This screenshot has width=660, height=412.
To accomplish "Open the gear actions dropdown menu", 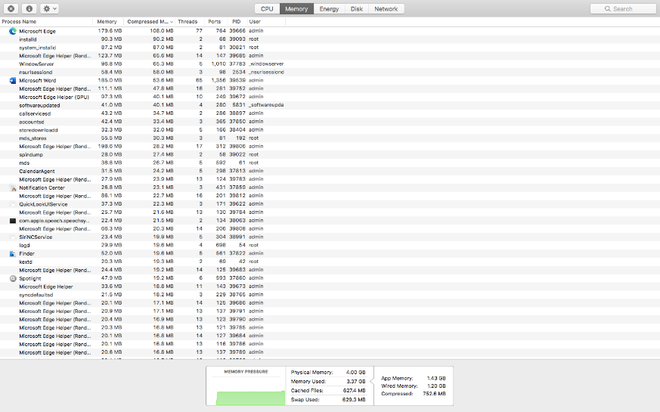I will (49, 8).
